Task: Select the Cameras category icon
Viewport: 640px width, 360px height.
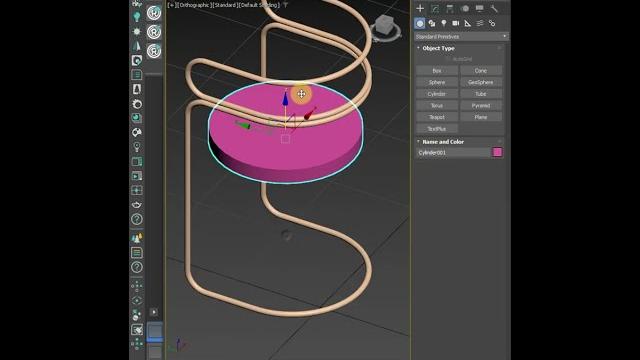Action: click(456, 23)
